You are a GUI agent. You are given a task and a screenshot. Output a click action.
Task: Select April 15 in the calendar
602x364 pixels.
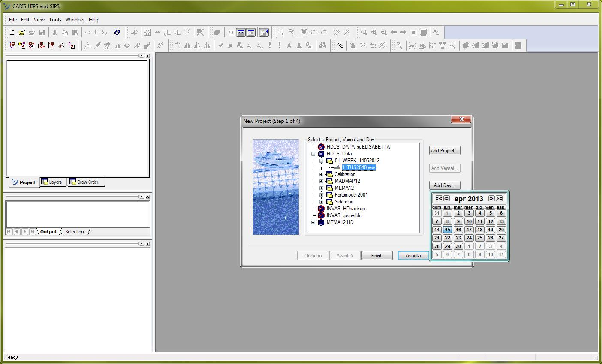pyautogui.click(x=447, y=230)
